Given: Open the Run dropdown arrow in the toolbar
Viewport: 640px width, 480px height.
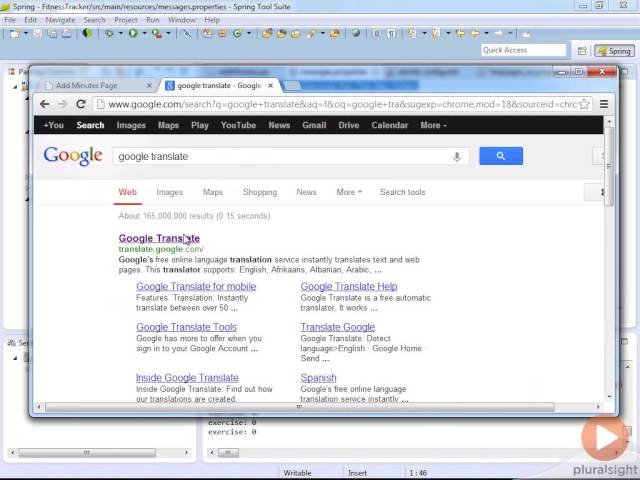Looking at the screenshot, I should (x=144, y=33).
